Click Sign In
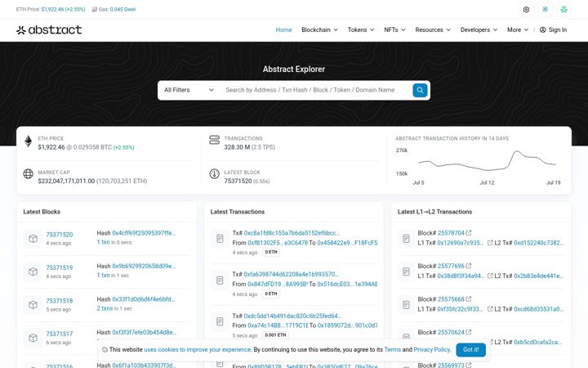 click(553, 29)
